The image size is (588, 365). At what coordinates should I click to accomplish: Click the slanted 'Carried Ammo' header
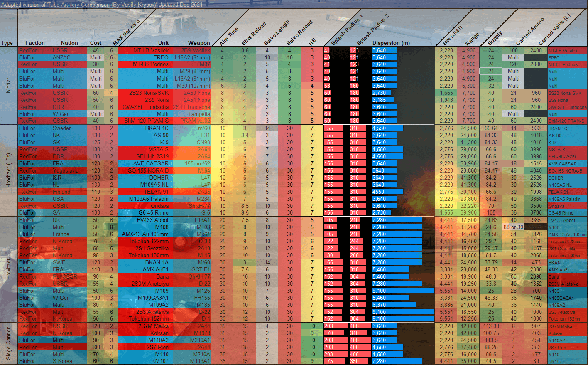coord(530,32)
